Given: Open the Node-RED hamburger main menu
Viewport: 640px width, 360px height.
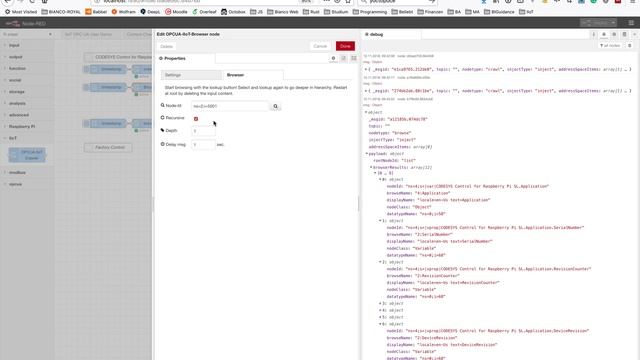Looking at the screenshot, I should [631, 23].
